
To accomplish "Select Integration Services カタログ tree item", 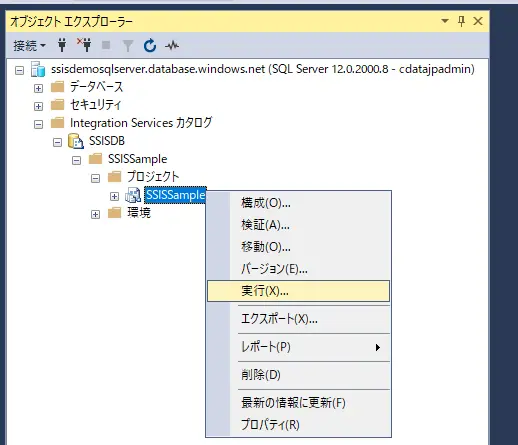I will (x=141, y=123).
